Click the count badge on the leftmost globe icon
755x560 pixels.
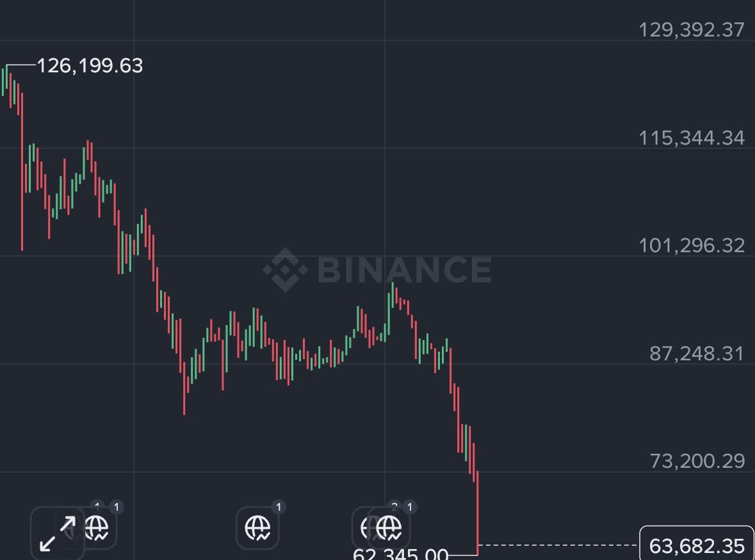pos(116,508)
